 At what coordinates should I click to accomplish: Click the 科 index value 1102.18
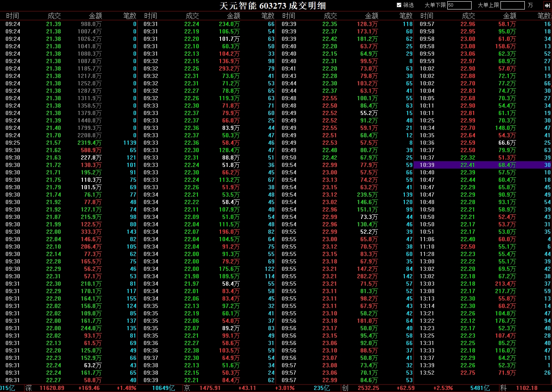point(527,388)
